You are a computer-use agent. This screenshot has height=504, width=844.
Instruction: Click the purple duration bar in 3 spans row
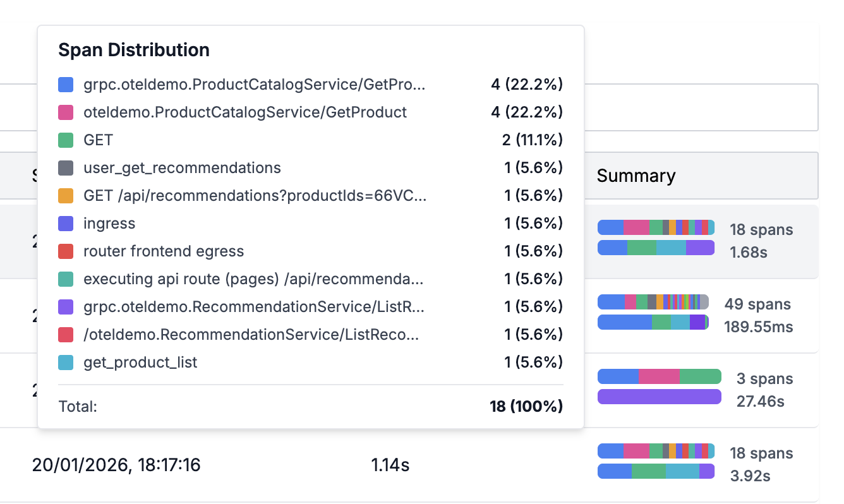coord(659,397)
